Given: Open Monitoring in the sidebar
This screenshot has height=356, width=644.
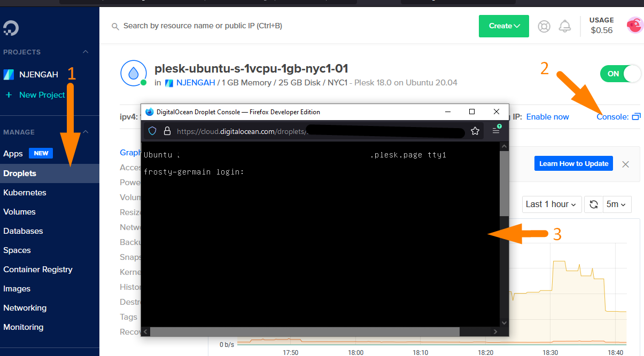Looking at the screenshot, I should pos(24,327).
